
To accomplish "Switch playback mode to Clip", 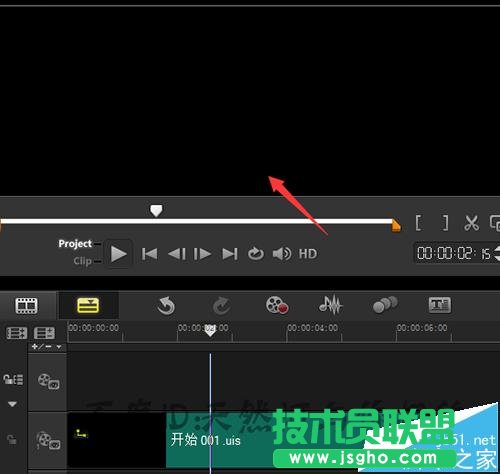I will tap(82, 261).
